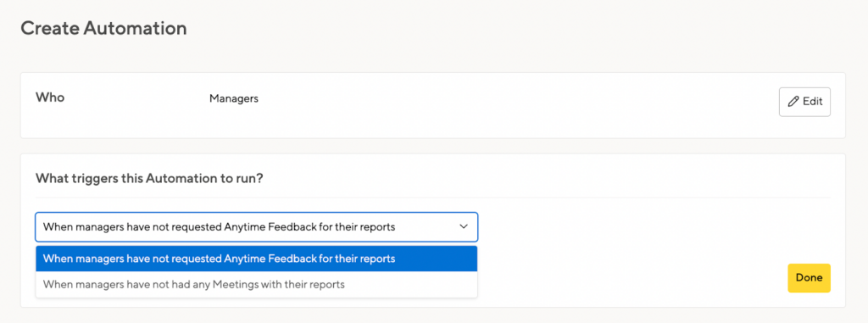
Task: Click the pencil icon in Edit button
Action: [x=793, y=102]
